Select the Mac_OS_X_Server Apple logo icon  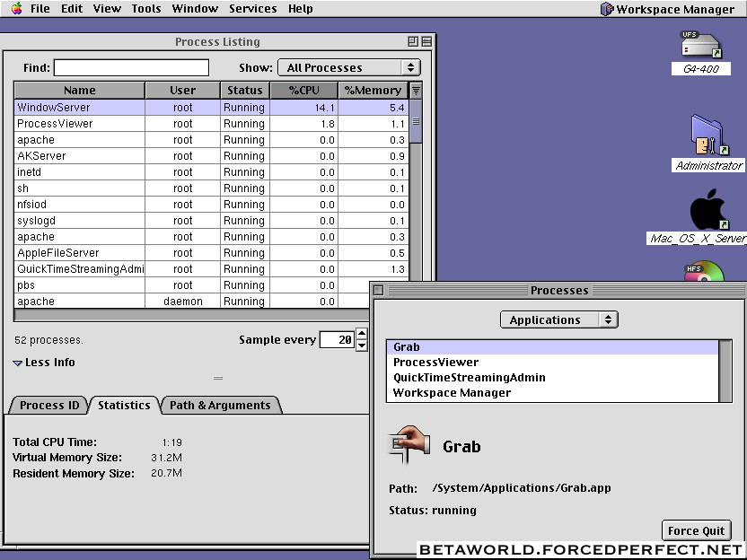point(708,209)
